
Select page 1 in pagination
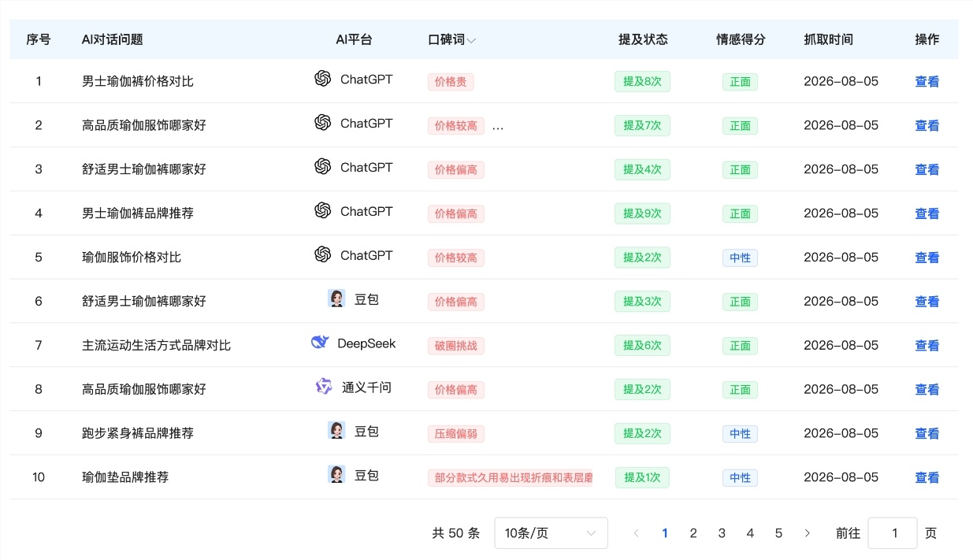coord(665,533)
